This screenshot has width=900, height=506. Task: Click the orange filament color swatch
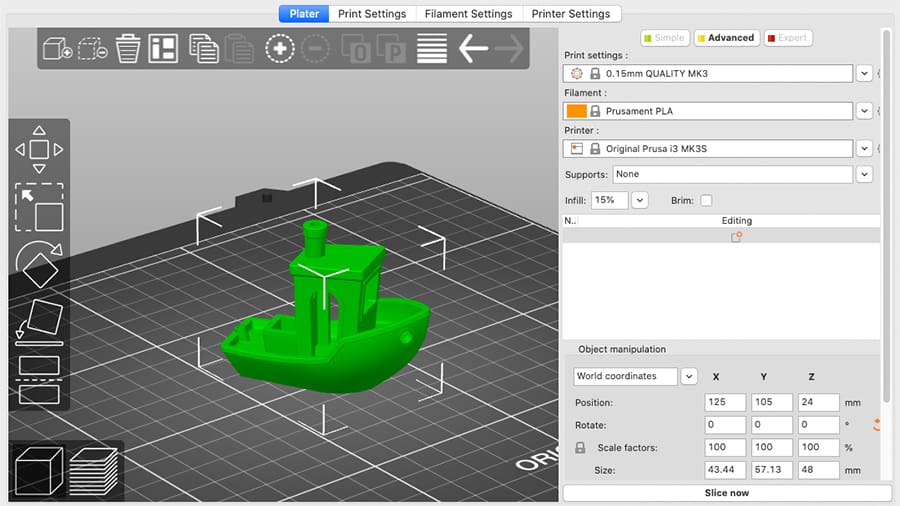click(x=576, y=111)
